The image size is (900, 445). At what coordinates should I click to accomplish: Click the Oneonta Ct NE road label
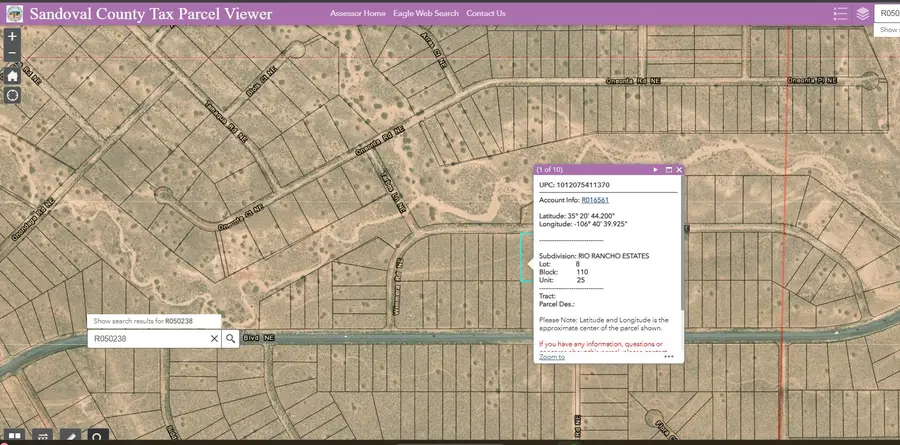tap(241, 217)
